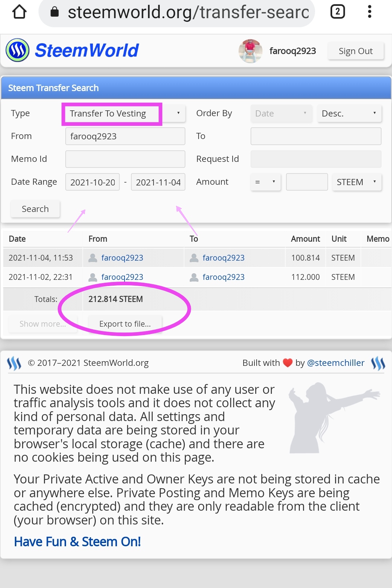The width and height of the screenshot is (392, 588).
Task: Open the STEEM currency dropdown
Action: click(x=357, y=182)
